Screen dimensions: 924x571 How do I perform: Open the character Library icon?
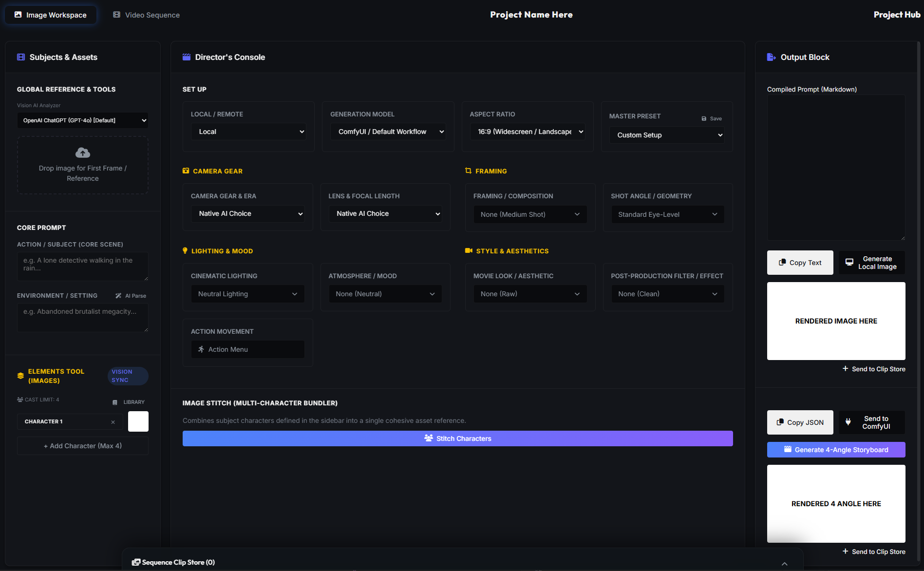coord(115,402)
